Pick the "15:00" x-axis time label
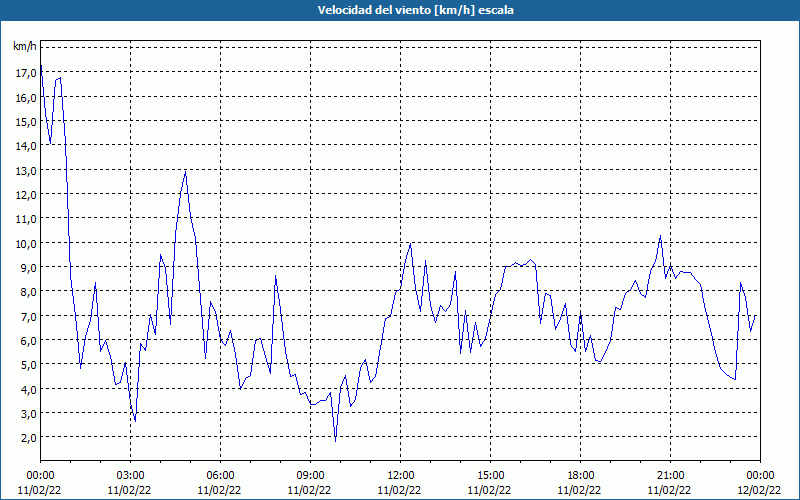Screen dimensions: 800x500 tap(490, 476)
